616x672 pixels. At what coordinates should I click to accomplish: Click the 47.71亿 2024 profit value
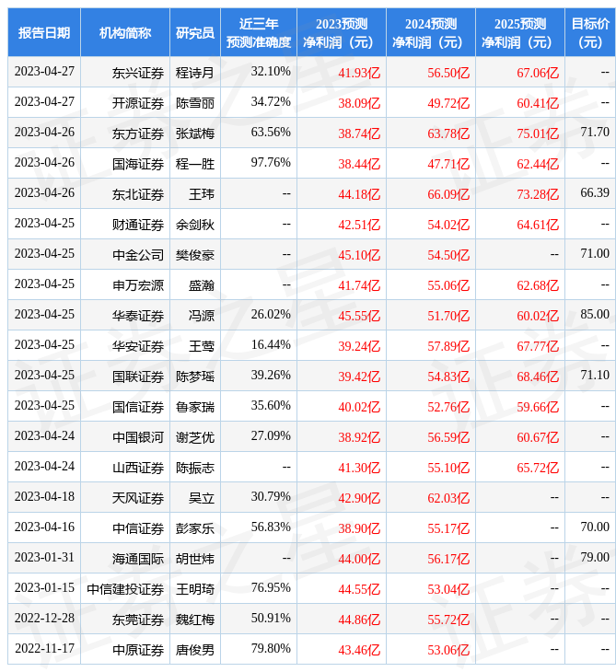pyautogui.click(x=448, y=164)
